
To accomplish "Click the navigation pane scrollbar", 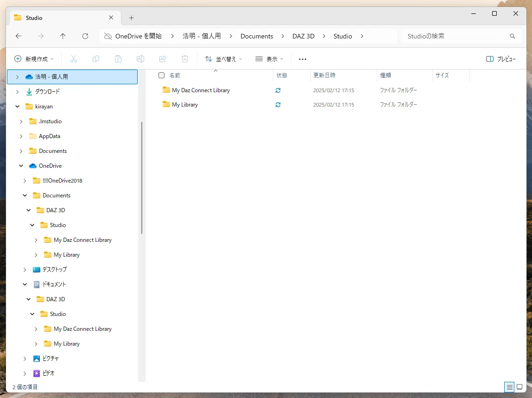I will pyautogui.click(x=141, y=178).
